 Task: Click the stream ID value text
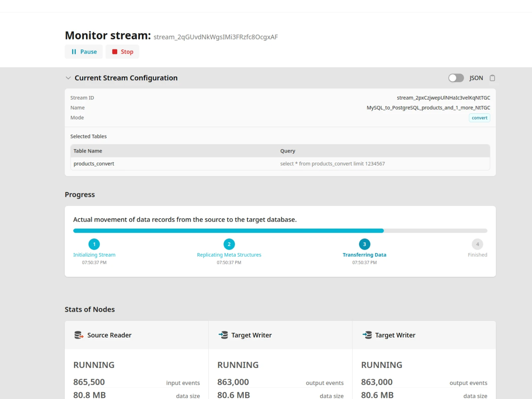(x=443, y=98)
